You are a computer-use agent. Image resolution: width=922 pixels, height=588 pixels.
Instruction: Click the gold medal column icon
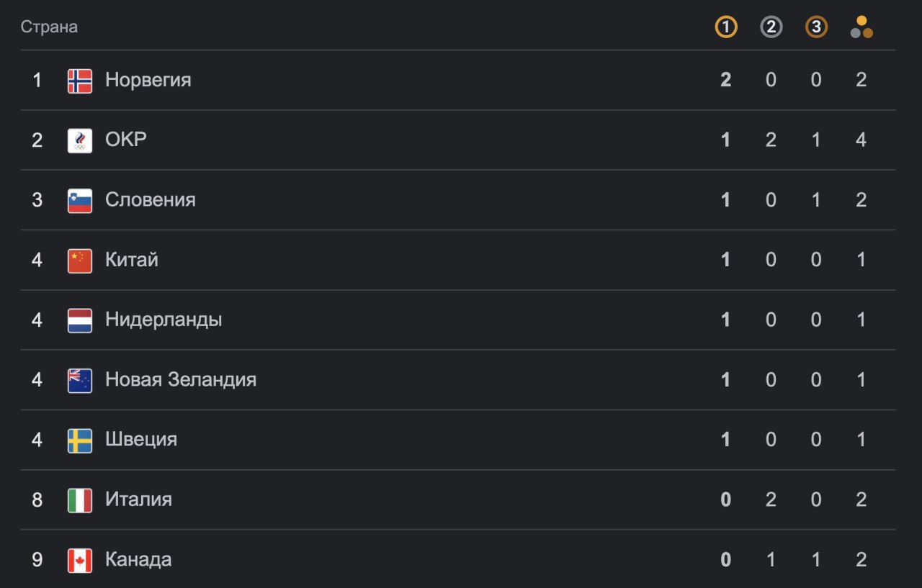tap(725, 27)
